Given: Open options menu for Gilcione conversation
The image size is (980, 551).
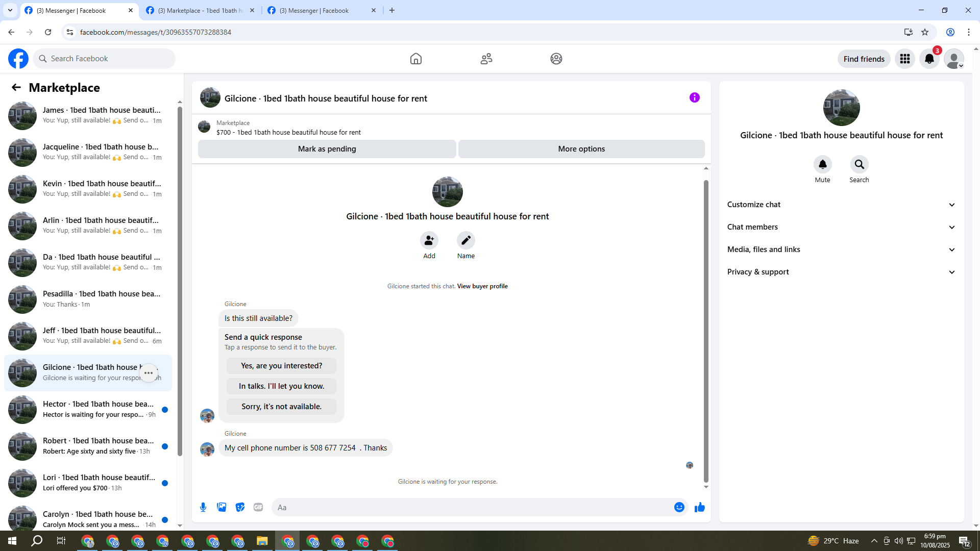Looking at the screenshot, I should [x=149, y=373].
